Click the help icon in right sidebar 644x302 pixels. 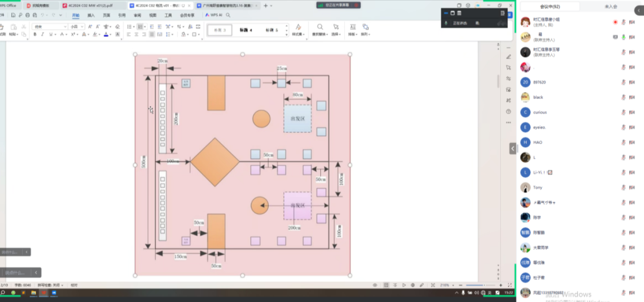[508, 111]
